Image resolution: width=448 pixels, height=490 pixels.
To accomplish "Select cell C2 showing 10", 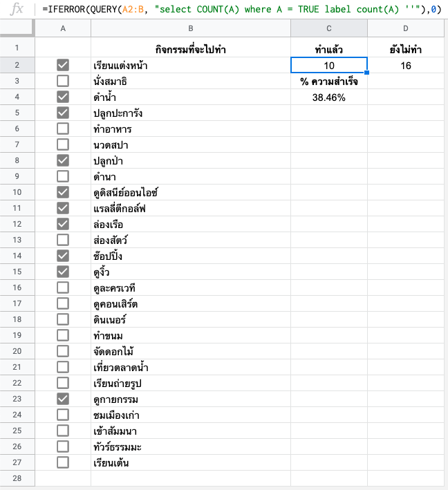I will [329, 66].
